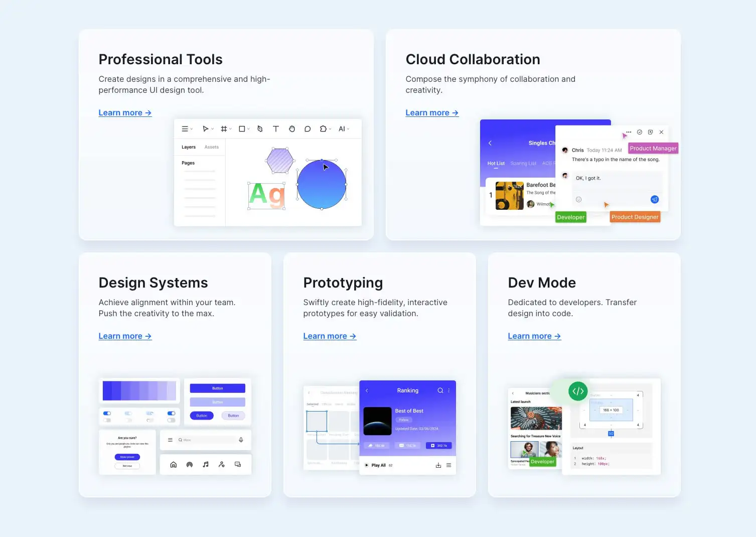
Task: Select the Text tool
Action: [x=276, y=129]
